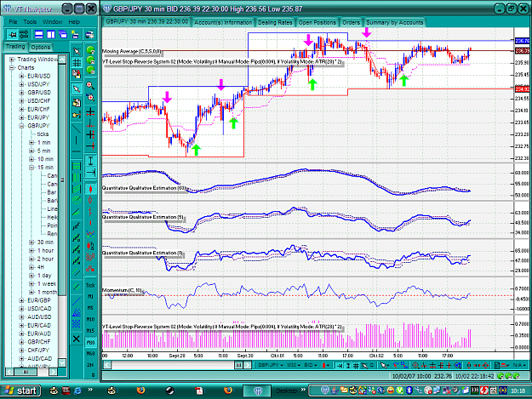Image resolution: width=532 pixels, height=399 pixels.
Task: Open the BID price type dropdown
Action: pyautogui.click(x=312, y=365)
